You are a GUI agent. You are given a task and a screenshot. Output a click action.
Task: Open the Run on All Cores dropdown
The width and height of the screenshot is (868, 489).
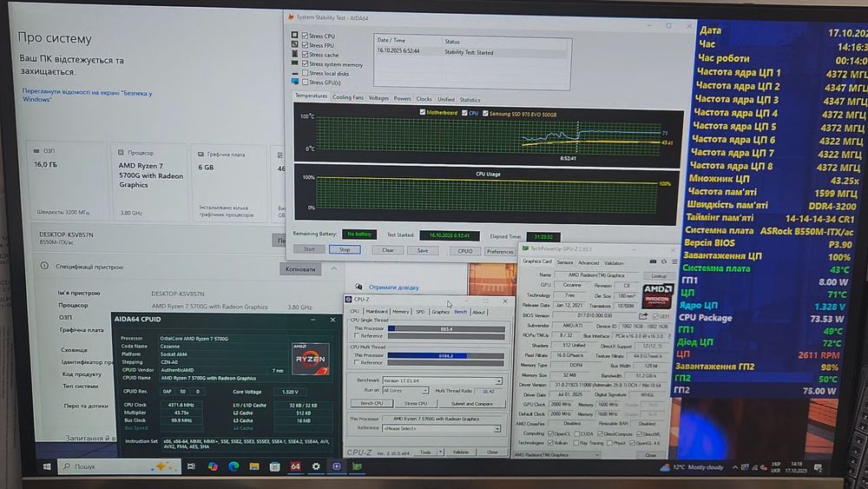(405, 391)
